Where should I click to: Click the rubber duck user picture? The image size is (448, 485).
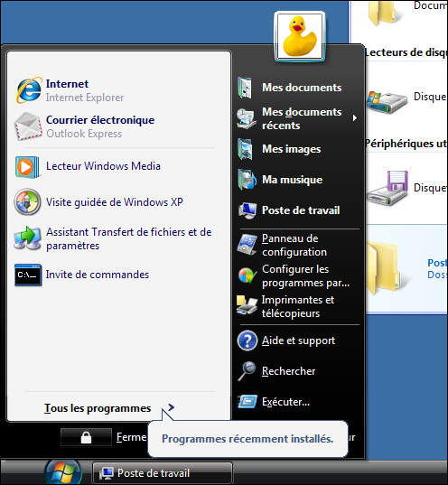click(300, 36)
